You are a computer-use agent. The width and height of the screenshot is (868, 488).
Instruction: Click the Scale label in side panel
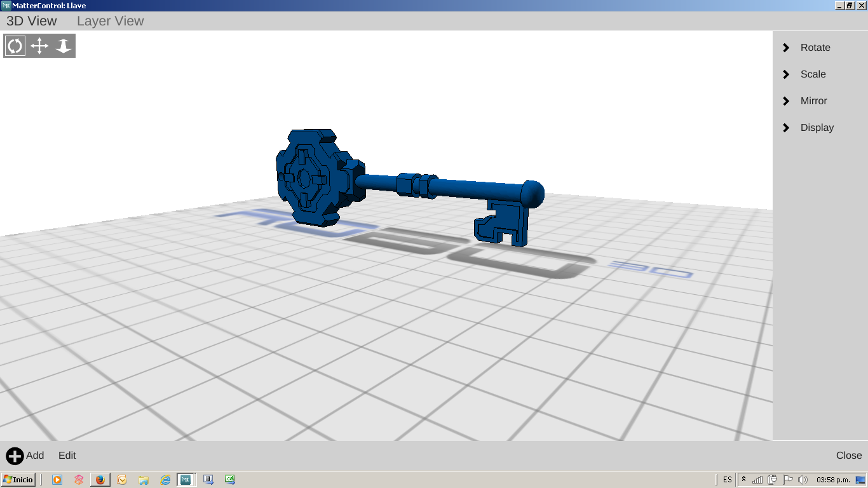(813, 74)
